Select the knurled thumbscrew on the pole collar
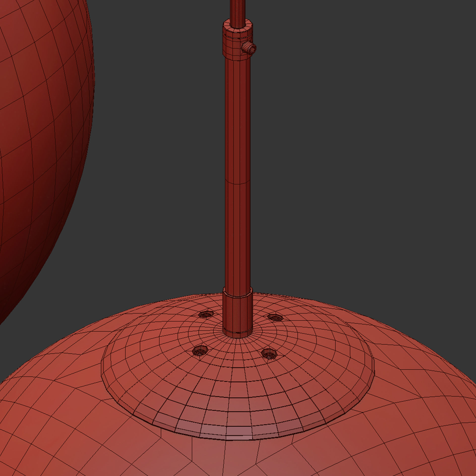 click(249, 48)
